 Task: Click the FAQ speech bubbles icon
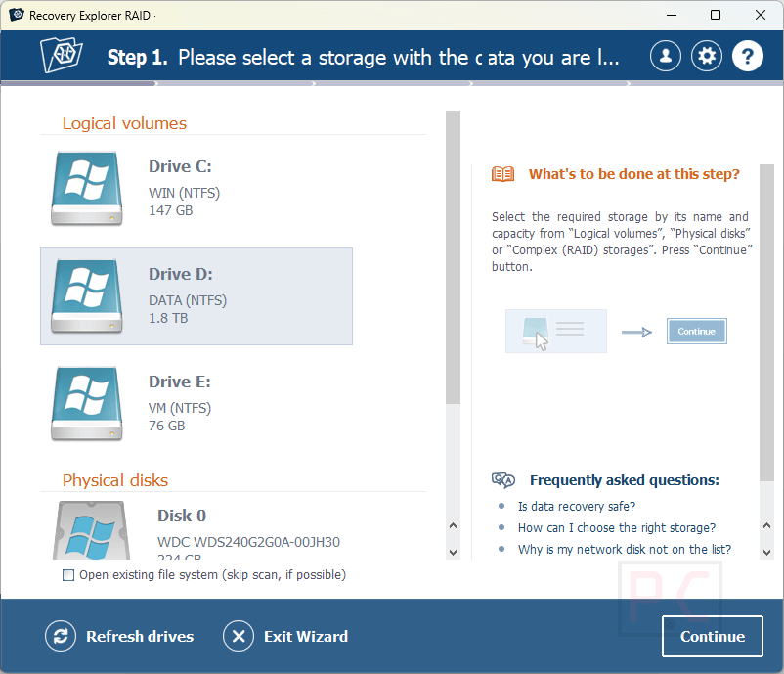point(503,480)
